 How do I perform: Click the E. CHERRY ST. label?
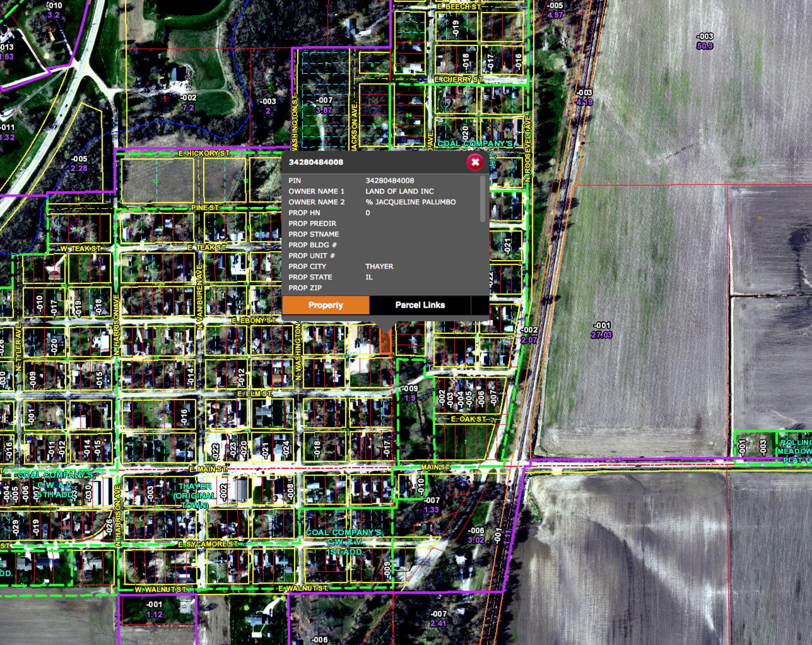click(459, 80)
